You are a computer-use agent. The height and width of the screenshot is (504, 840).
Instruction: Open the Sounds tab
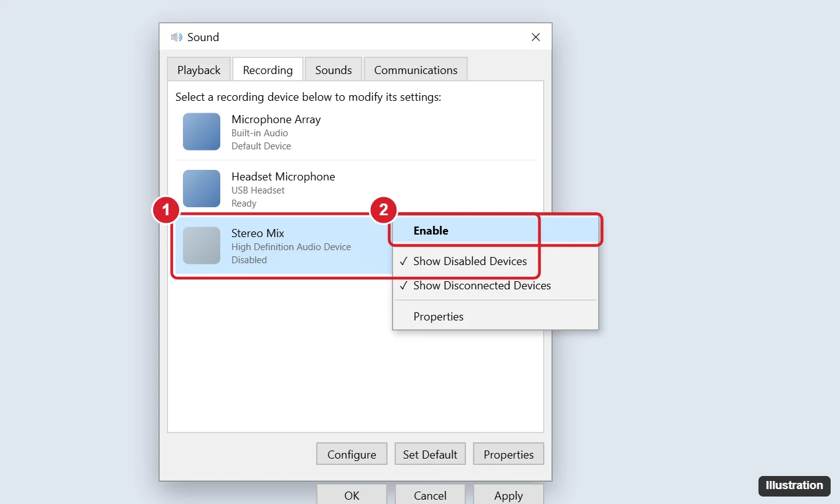click(334, 70)
